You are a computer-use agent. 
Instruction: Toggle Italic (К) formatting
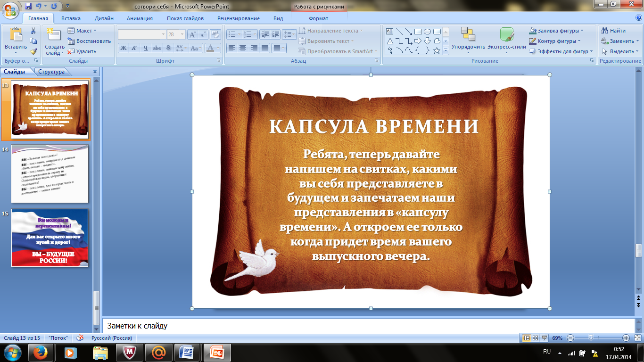[134, 48]
